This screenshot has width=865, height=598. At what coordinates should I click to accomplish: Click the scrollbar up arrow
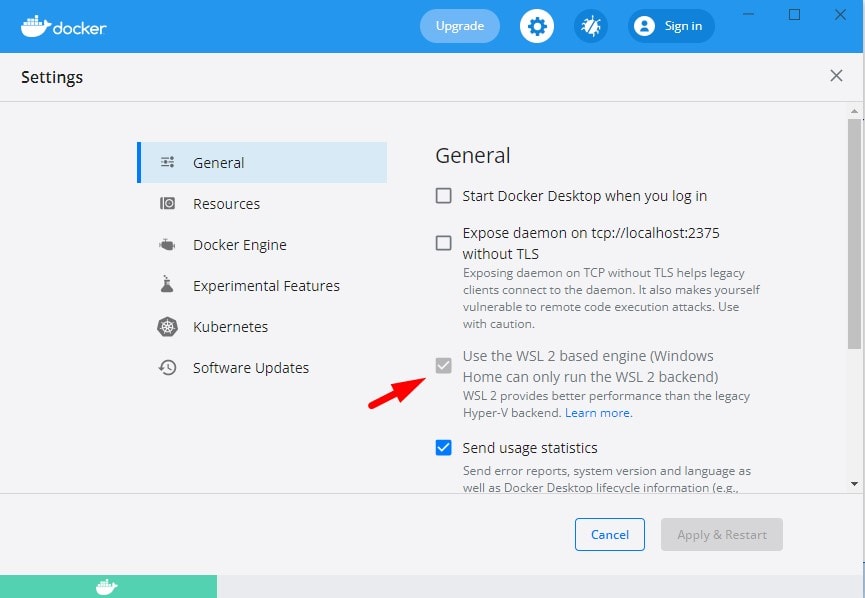pos(855,111)
